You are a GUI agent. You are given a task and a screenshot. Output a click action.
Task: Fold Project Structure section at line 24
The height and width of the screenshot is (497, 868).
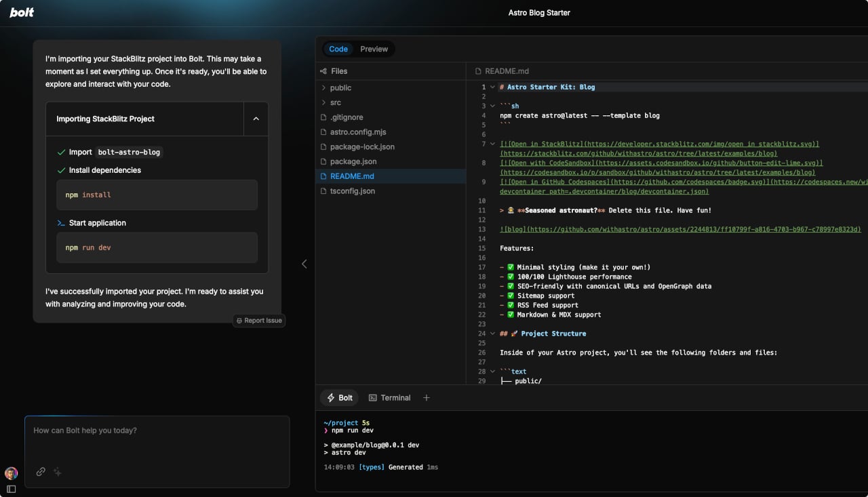tap(492, 334)
